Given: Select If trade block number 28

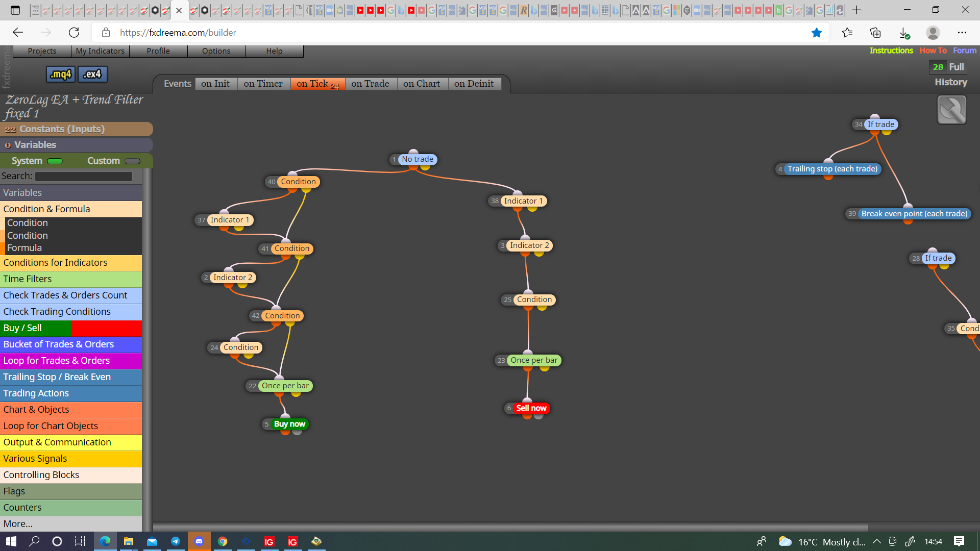Looking at the screenshot, I should click(938, 258).
